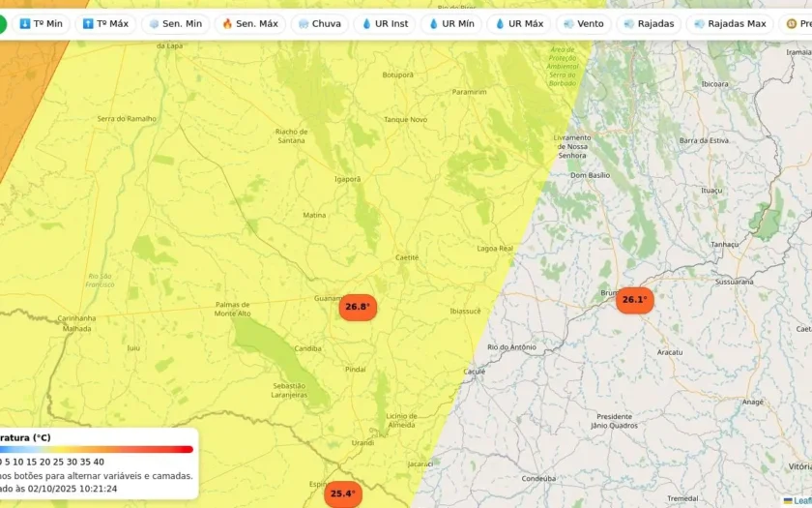Click the Paramirim town label
The height and width of the screenshot is (508, 812).
469,92
